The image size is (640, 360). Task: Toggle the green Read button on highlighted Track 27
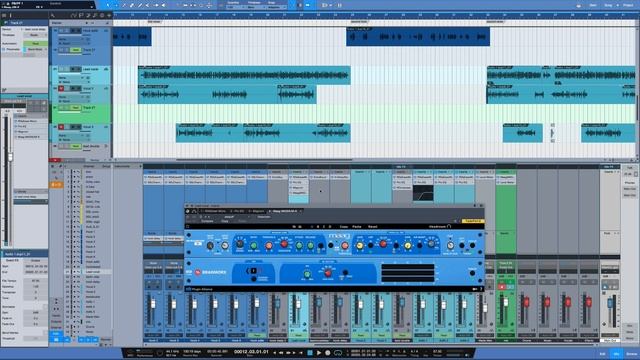click(75, 108)
